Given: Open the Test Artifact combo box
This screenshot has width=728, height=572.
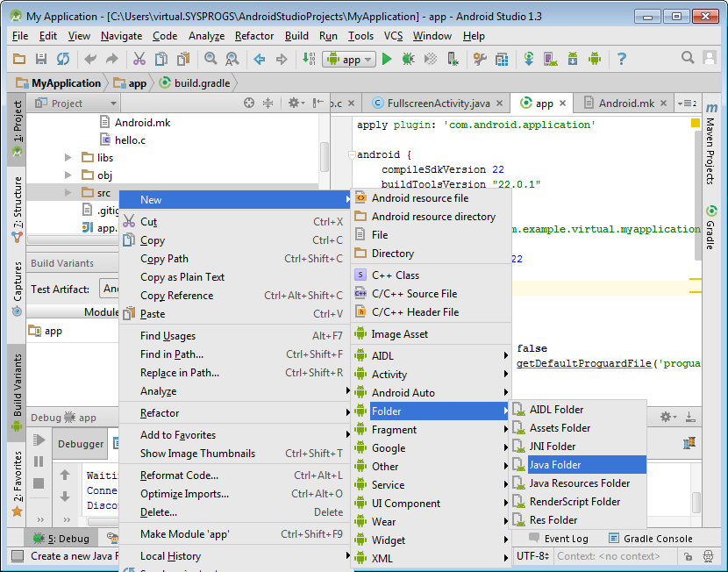Looking at the screenshot, I should pos(109,289).
